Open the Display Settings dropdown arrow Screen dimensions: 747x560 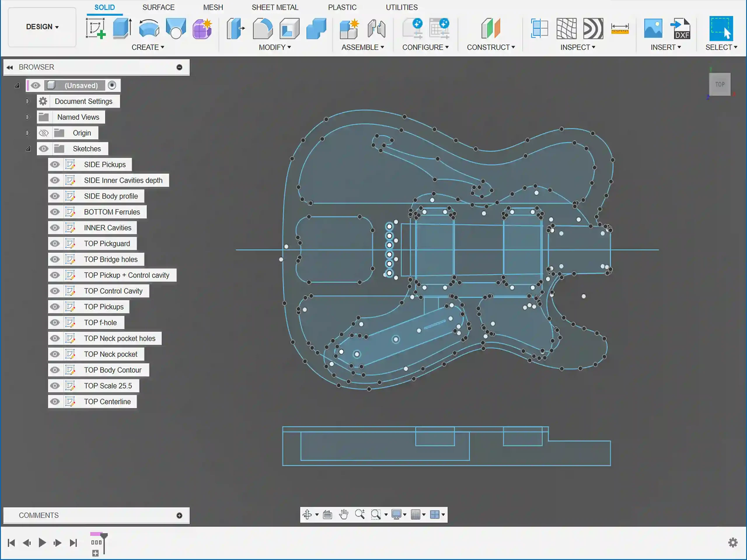coord(404,515)
